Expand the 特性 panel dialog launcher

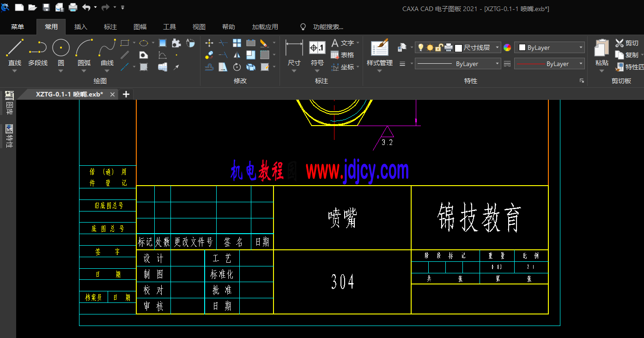pyautogui.click(x=582, y=81)
